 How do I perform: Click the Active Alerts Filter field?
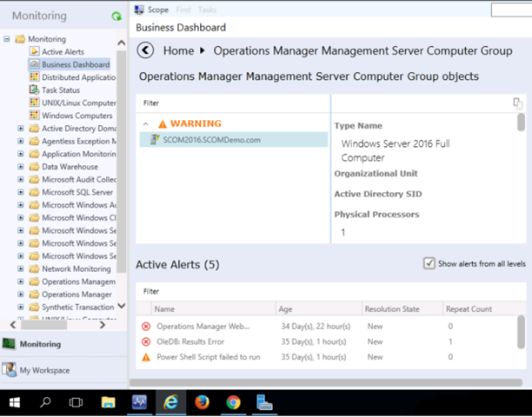(331, 291)
